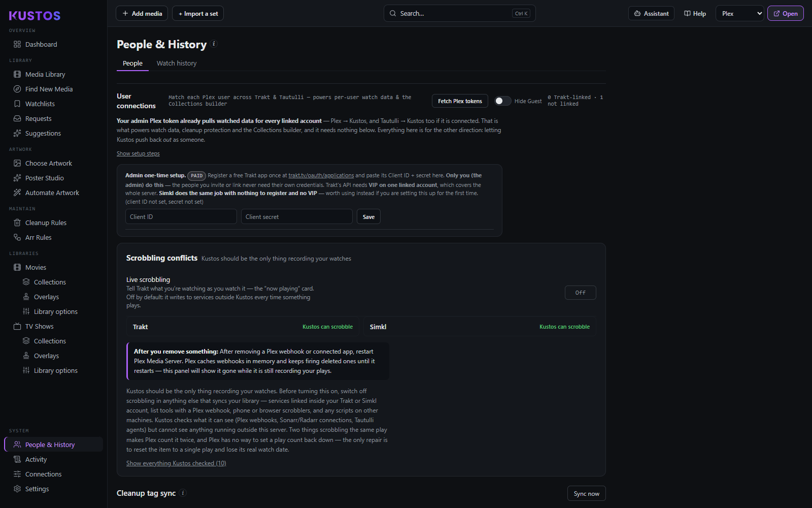Click the Sync now button
The height and width of the screenshot is (508, 812).
pyautogui.click(x=586, y=494)
